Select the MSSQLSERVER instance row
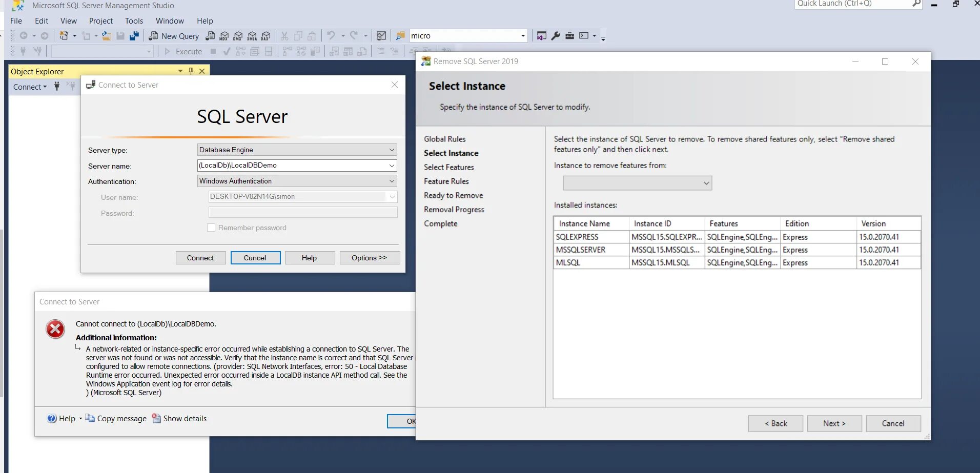The height and width of the screenshot is (473, 980). coord(737,250)
